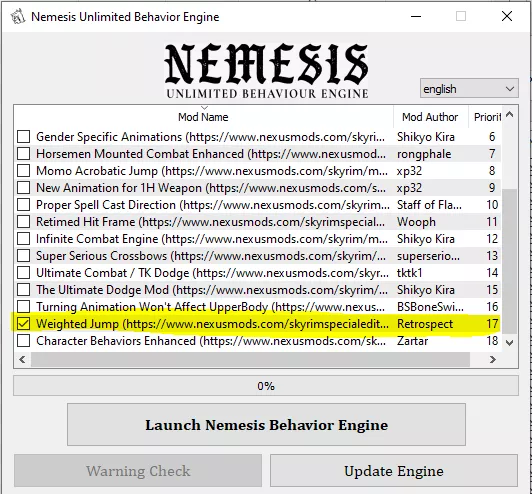Screen dimensions: 532x494
Task: Click the scroll down arrow of mod list
Action: [x=509, y=343]
